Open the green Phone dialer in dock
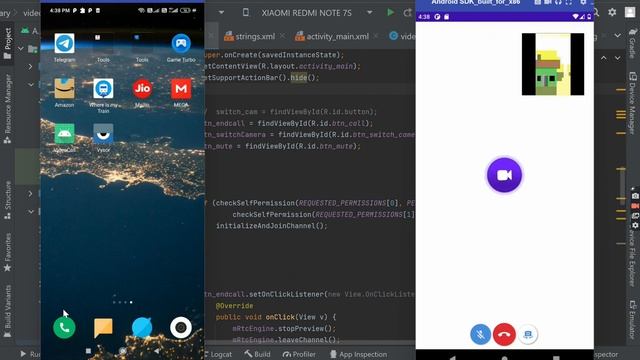640x360 pixels. click(x=64, y=327)
